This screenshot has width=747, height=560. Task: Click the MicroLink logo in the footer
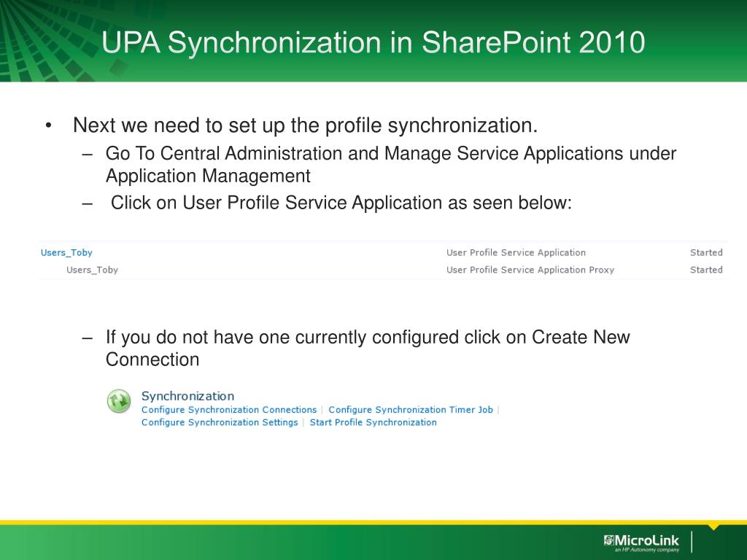(641, 542)
